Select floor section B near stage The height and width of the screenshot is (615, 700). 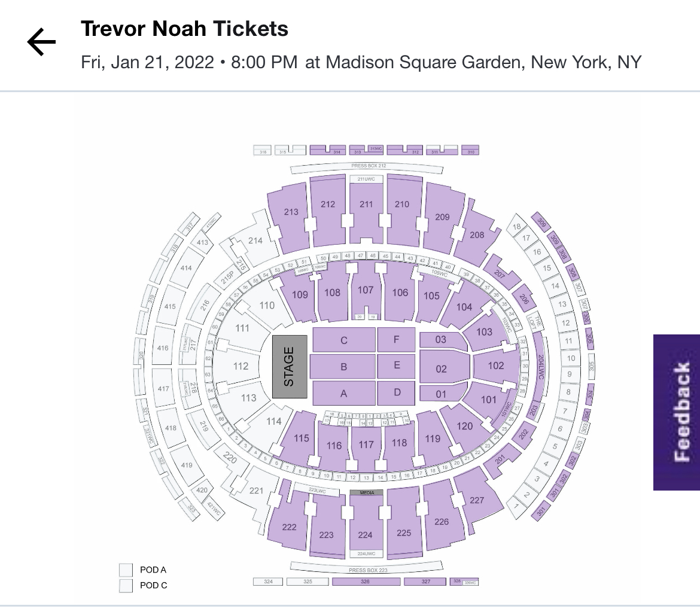click(343, 367)
